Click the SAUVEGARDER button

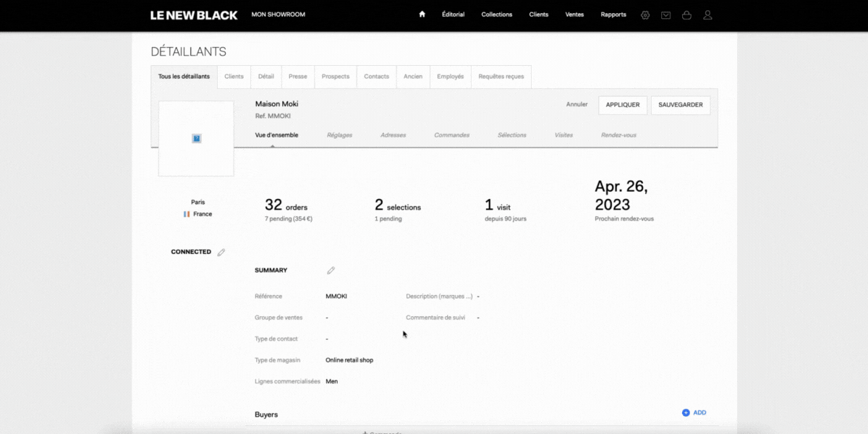[681, 105]
